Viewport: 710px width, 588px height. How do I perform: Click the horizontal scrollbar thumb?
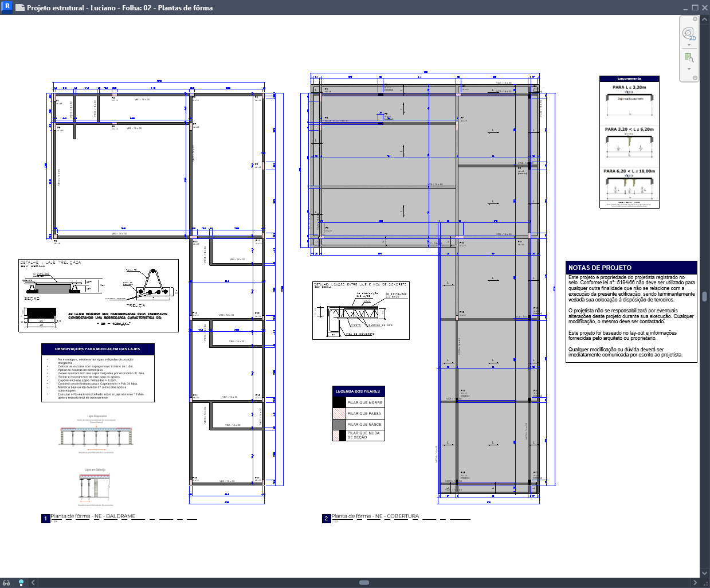click(x=364, y=583)
